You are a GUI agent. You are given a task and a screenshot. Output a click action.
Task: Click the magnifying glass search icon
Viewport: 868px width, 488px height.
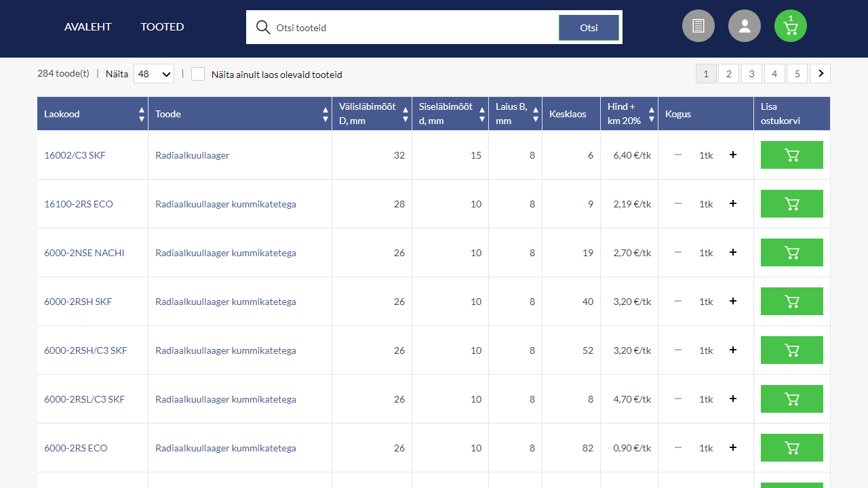pos(263,27)
